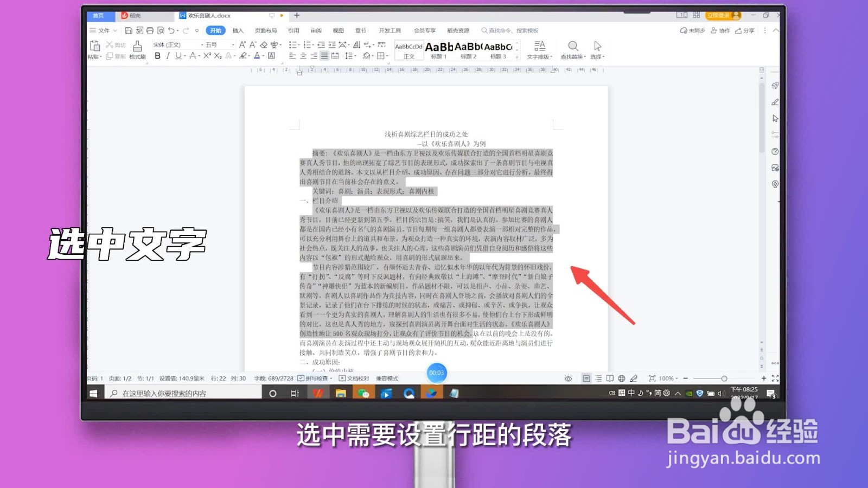Viewport: 868px width, 488px height.
Task: Select the Format Painter (格式刷) tool
Action: point(137,52)
